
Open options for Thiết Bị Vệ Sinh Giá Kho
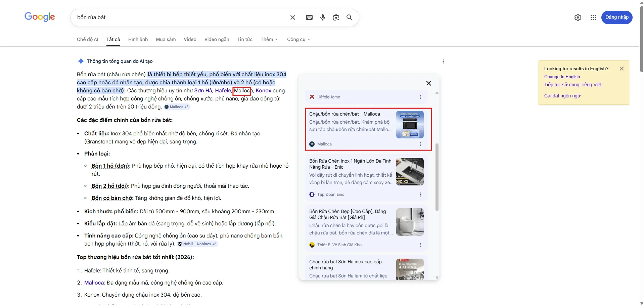point(421,245)
